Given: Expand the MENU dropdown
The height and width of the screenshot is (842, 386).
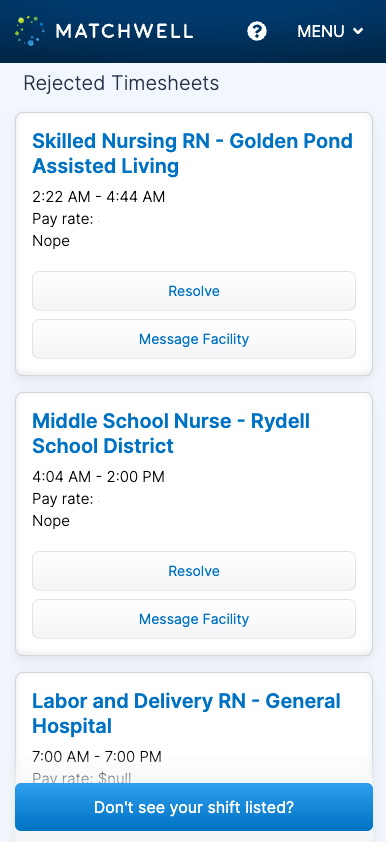Looking at the screenshot, I should tap(330, 31).
